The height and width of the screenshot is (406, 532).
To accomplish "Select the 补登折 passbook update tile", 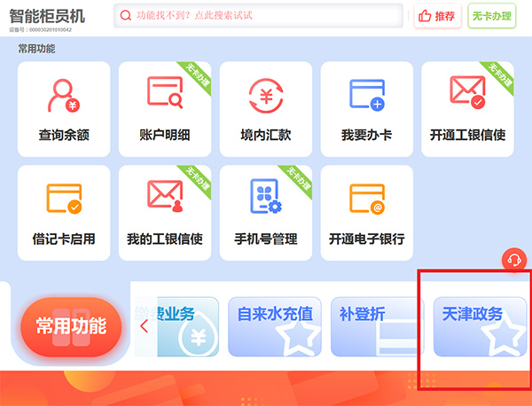I will (378, 326).
